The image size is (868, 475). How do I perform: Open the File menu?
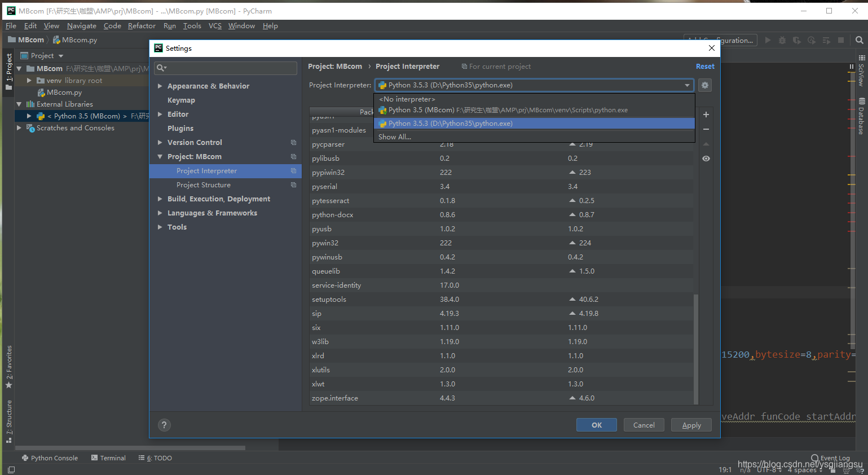click(x=11, y=26)
